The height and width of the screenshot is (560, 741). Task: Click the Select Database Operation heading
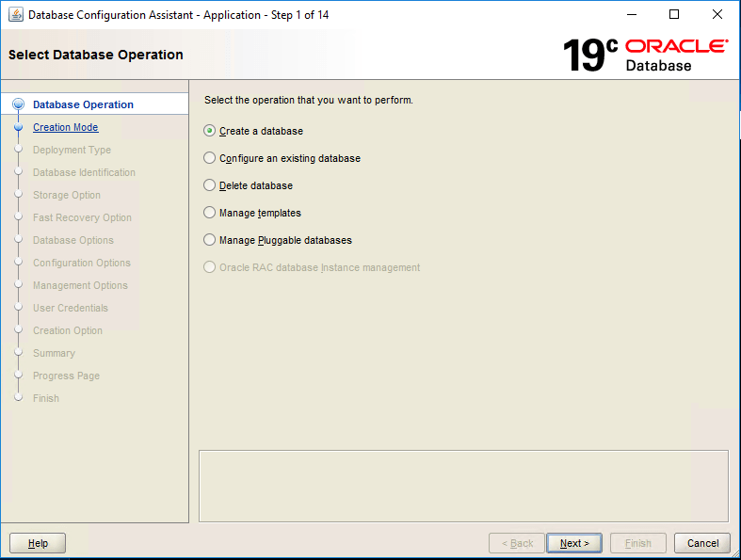click(x=96, y=55)
